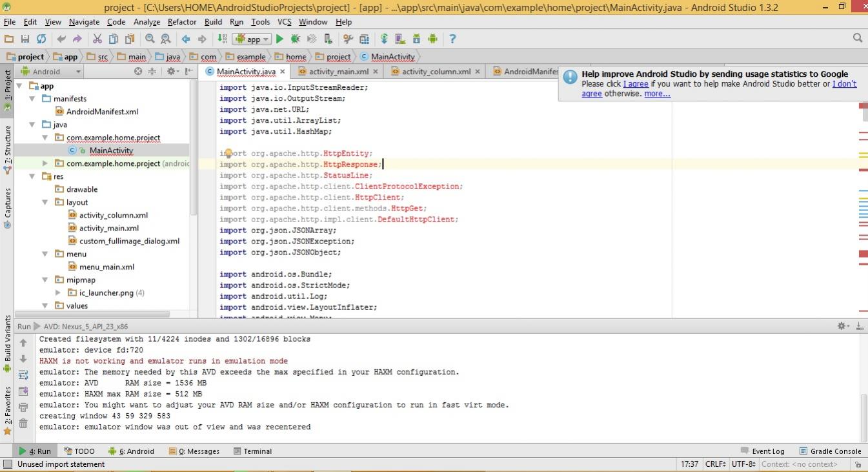Open the Analyze menu
The height and width of the screenshot is (472, 868).
point(146,22)
